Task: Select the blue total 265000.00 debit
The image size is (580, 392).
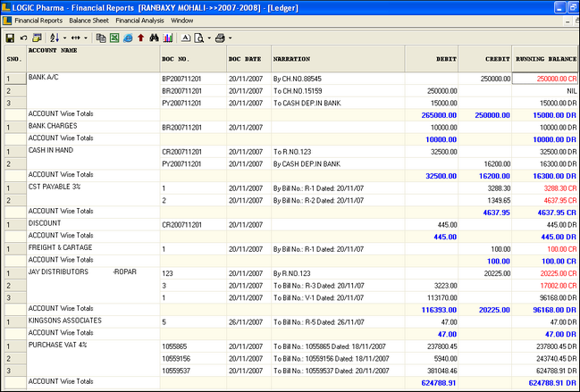Action: 439,115
